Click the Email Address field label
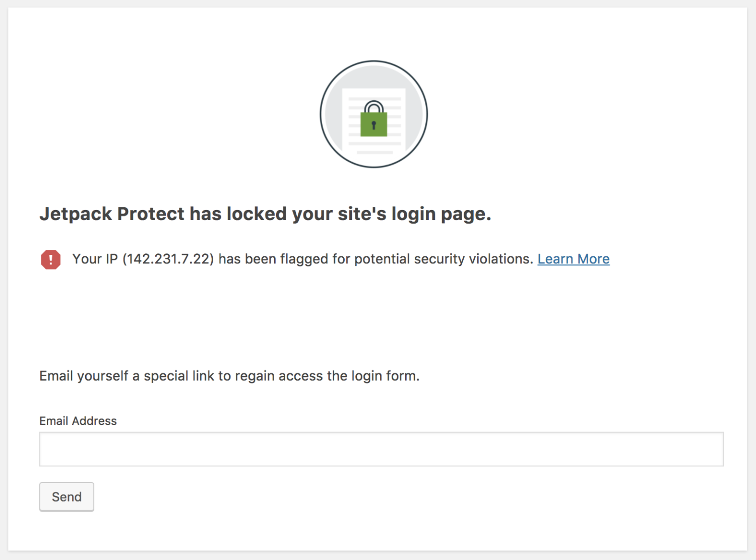The width and height of the screenshot is (756, 560). (x=78, y=421)
